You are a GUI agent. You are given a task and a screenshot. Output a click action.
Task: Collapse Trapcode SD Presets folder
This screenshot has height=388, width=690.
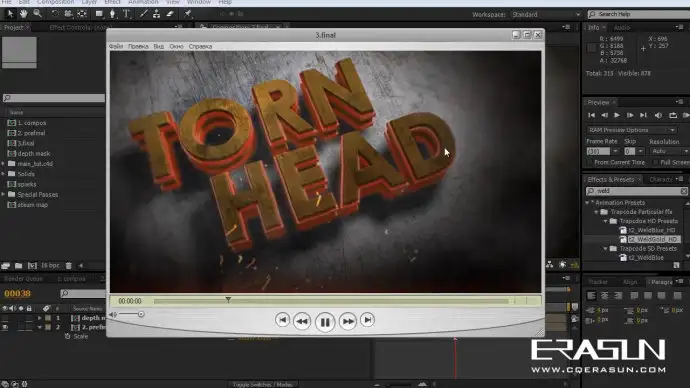click(x=606, y=249)
